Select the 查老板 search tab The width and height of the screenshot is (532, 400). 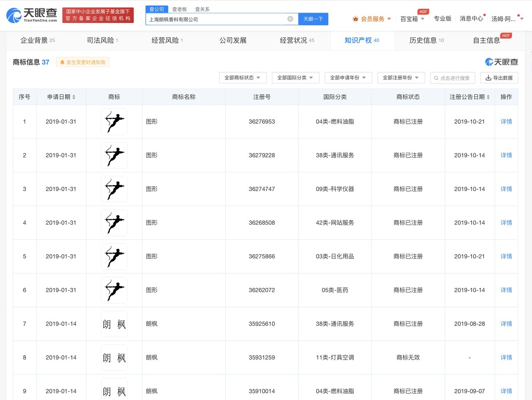[179, 9]
